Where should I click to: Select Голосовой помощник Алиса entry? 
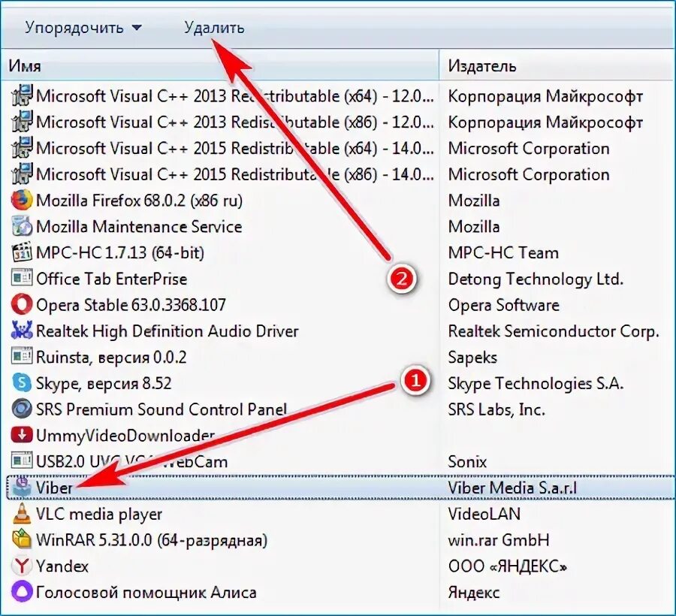tap(146, 592)
